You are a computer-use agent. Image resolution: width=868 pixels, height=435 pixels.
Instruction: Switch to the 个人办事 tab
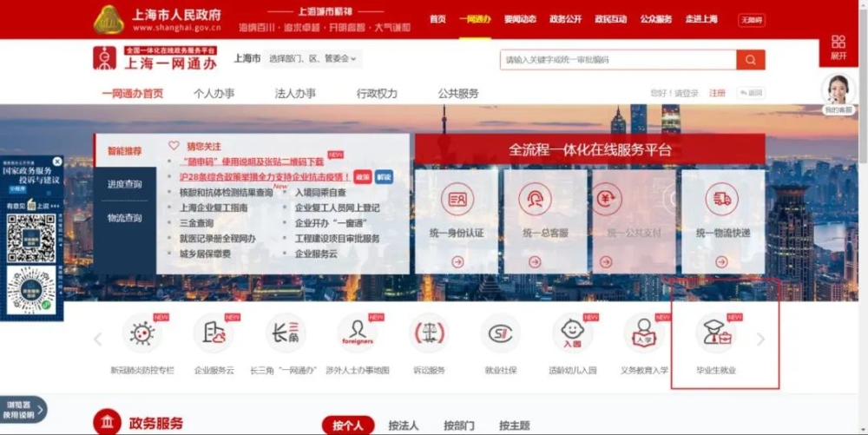(x=214, y=94)
